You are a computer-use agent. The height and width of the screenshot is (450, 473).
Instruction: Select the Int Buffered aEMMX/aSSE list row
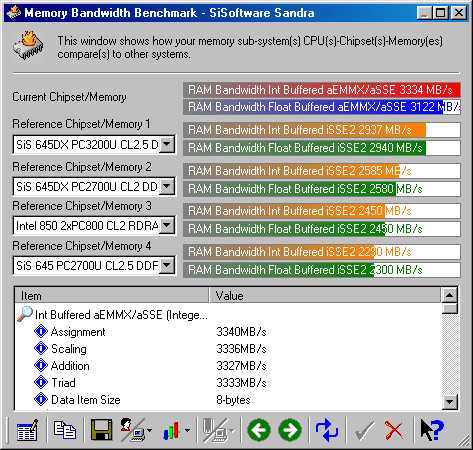228,315
